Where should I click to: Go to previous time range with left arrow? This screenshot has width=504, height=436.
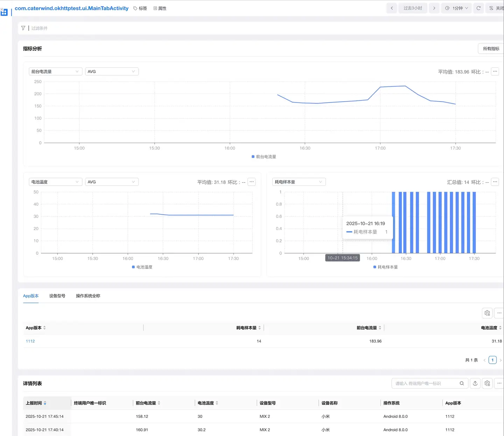[x=392, y=8]
